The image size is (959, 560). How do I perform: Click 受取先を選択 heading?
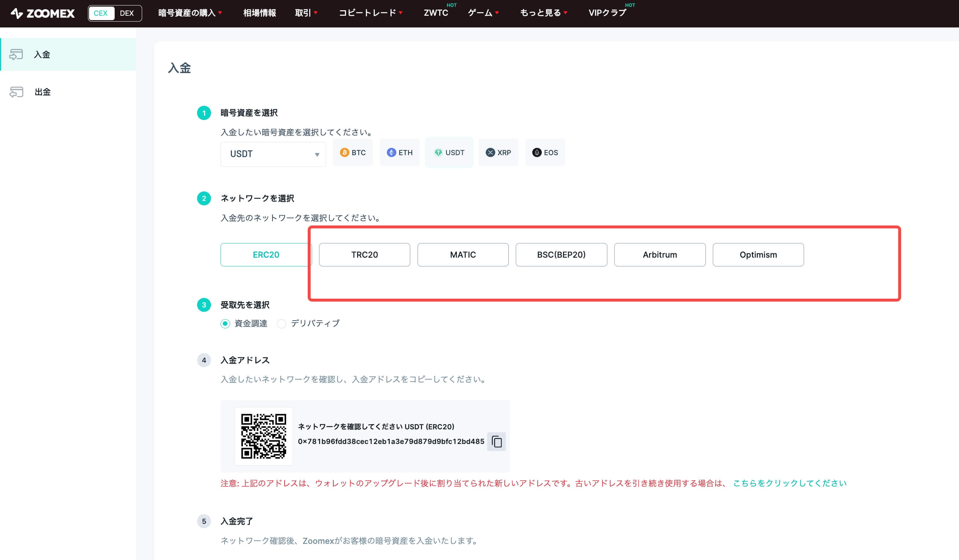tap(245, 305)
